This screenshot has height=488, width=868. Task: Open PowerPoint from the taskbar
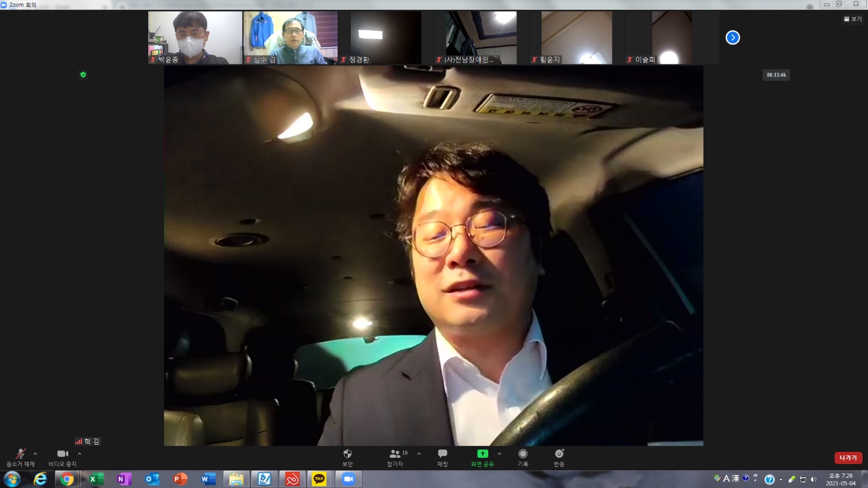pos(180,480)
